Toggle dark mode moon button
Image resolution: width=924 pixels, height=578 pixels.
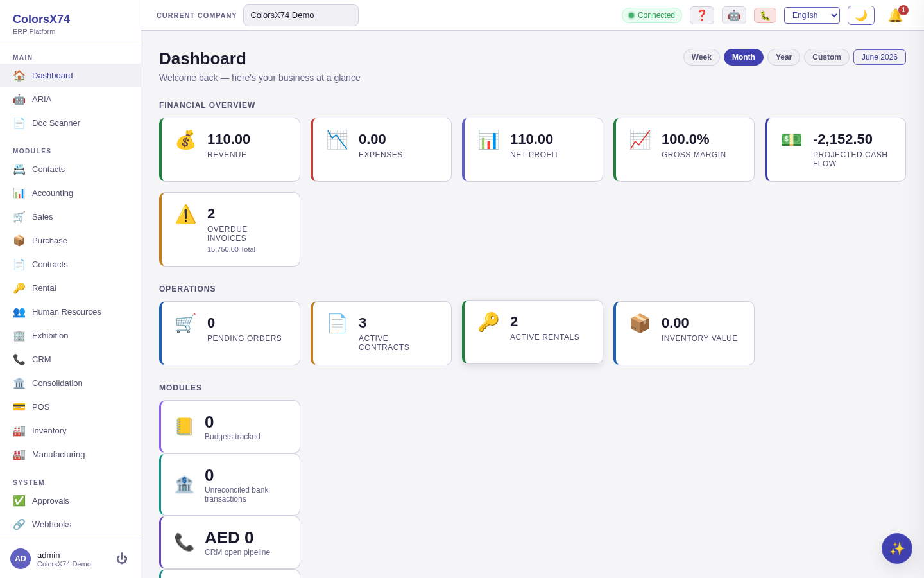[861, 15]
